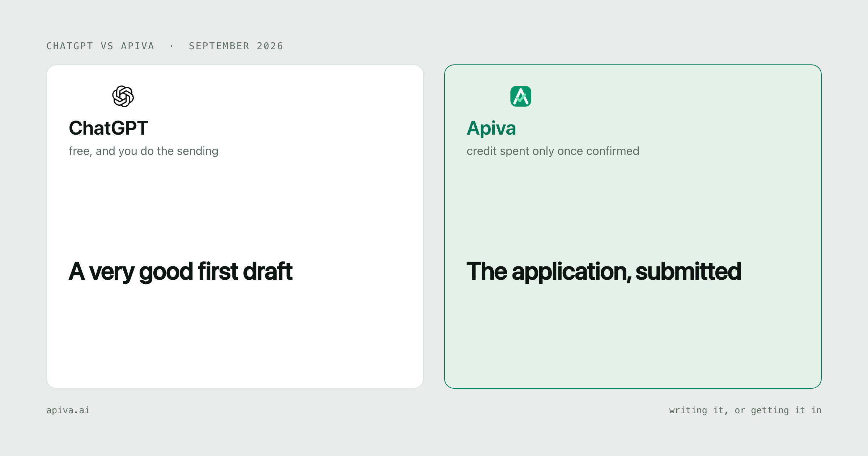Viewport: 868px width, 456px height.
Task: Click the green Apiva logo icon
Action: [x=521, y=96]
